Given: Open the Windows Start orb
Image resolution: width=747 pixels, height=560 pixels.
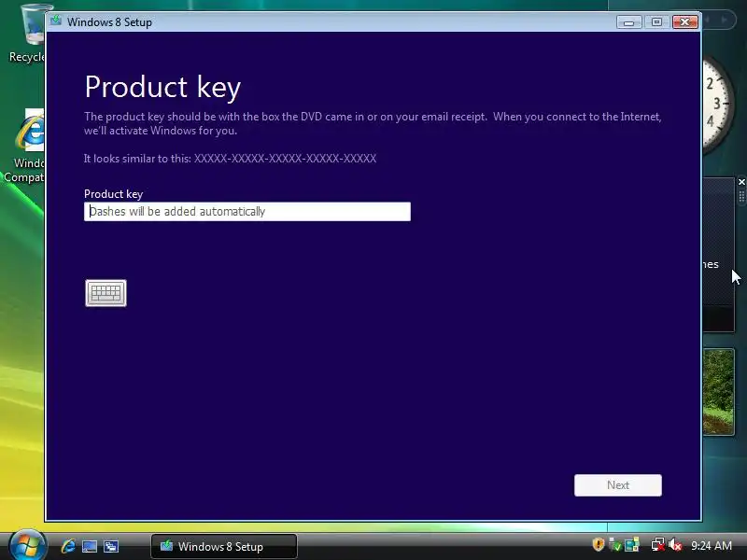Looking at the screenshot, I should coord(28,546).
